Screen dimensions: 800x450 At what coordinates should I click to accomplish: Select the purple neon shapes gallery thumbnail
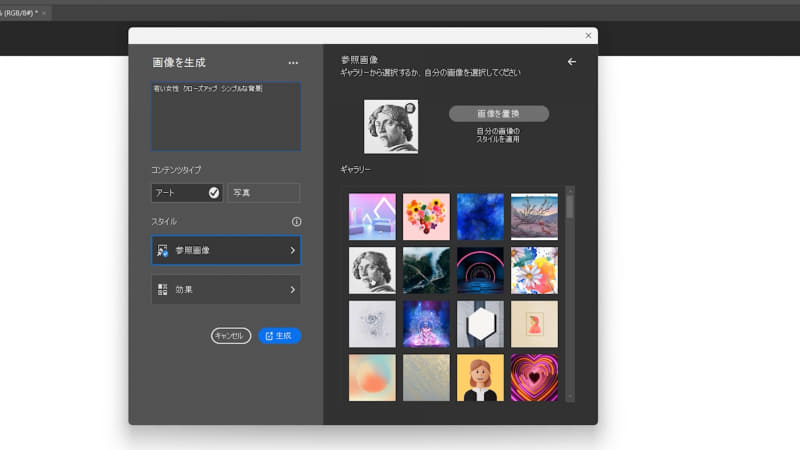pyautogui.click(x=372, y=216)
